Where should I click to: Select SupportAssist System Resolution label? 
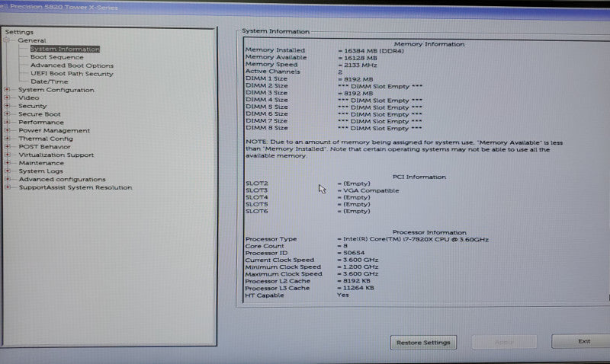coord(75,187)
